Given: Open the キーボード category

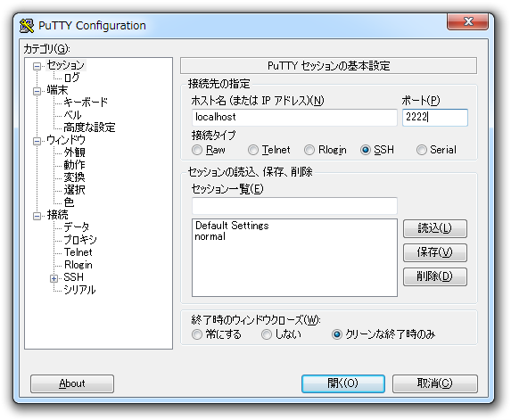Looking at the screenshot, I should (x=86, y=103).
